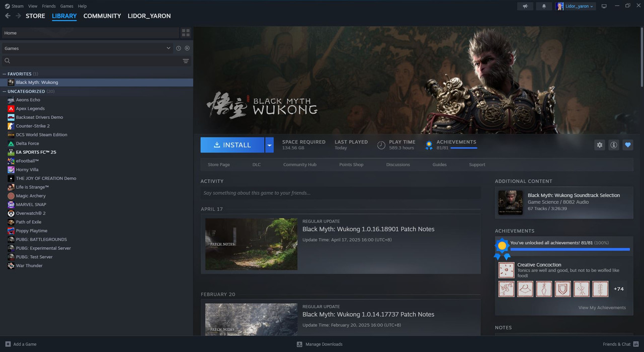The width and height of the screenshot is (644, 352).
Task: Click the INSTALL button
Action: (x=232, y=145)
